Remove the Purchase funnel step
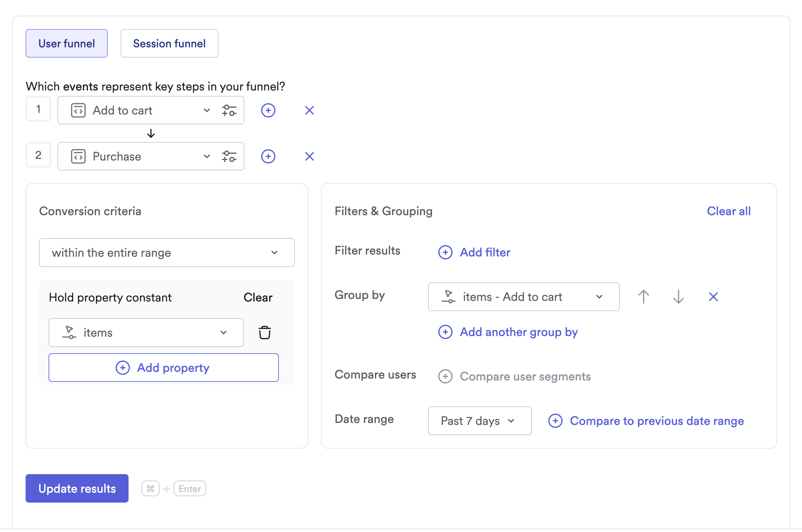Image resolution: width=802 pixels, height=532 pixels. [x=310, y=157]
